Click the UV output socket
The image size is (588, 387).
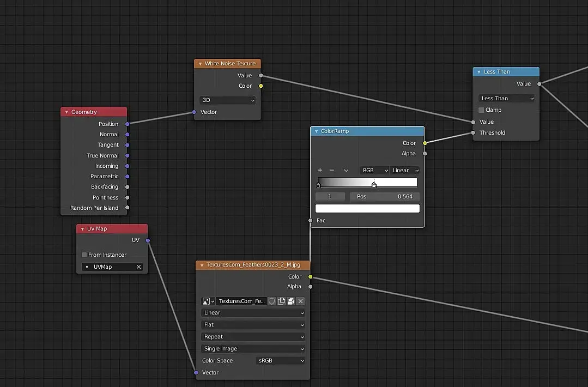148,241
